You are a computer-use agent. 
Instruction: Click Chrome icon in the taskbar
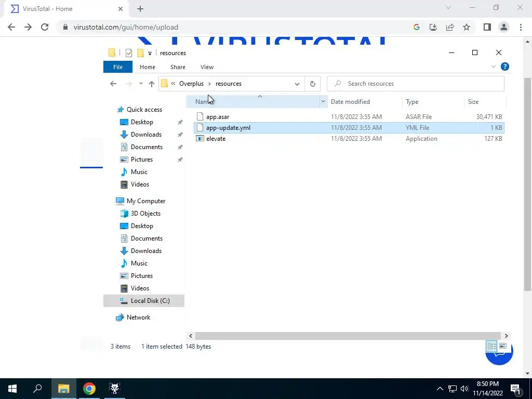coord(89,389)
